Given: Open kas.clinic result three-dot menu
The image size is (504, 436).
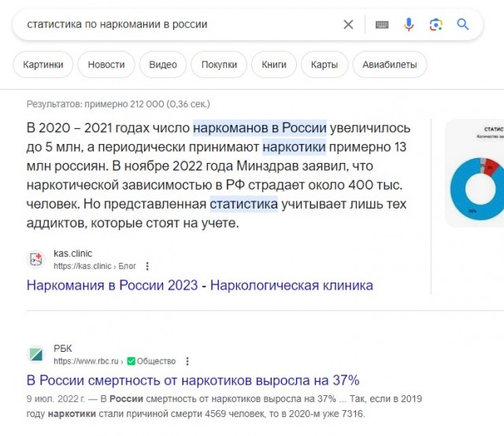Looking at the screenshot, I should (x=147, y=266).
